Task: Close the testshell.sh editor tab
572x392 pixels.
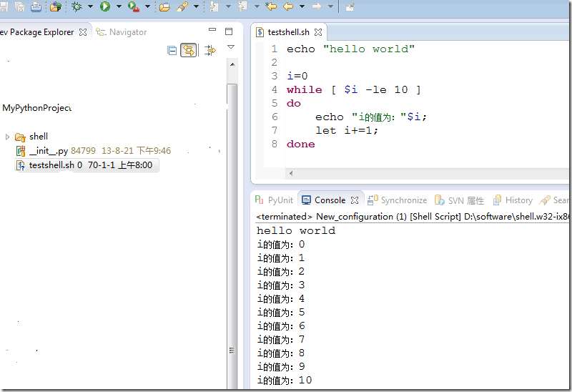Action: pyautogui.click(x=318, y=32)
